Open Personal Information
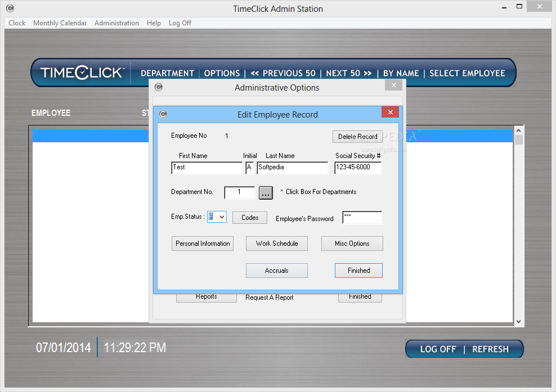Viewport: 556px width, 392px height. 203,244
